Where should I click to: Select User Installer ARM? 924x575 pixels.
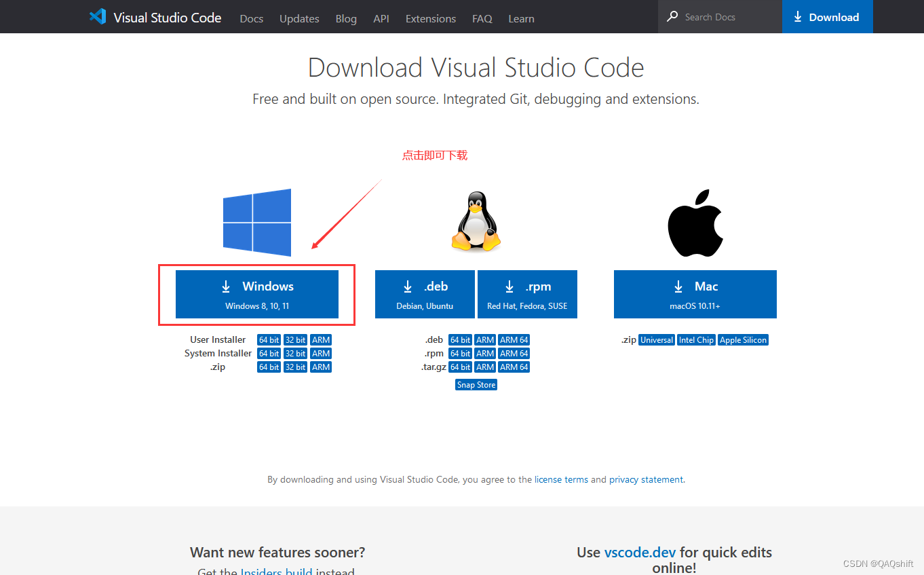point(321,340)
